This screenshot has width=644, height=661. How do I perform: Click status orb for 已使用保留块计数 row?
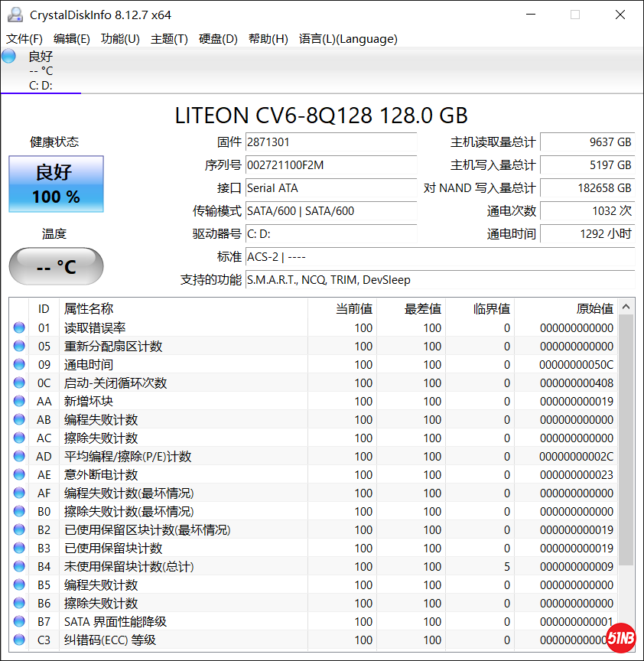pyautogui.click(x=19, y=549)
